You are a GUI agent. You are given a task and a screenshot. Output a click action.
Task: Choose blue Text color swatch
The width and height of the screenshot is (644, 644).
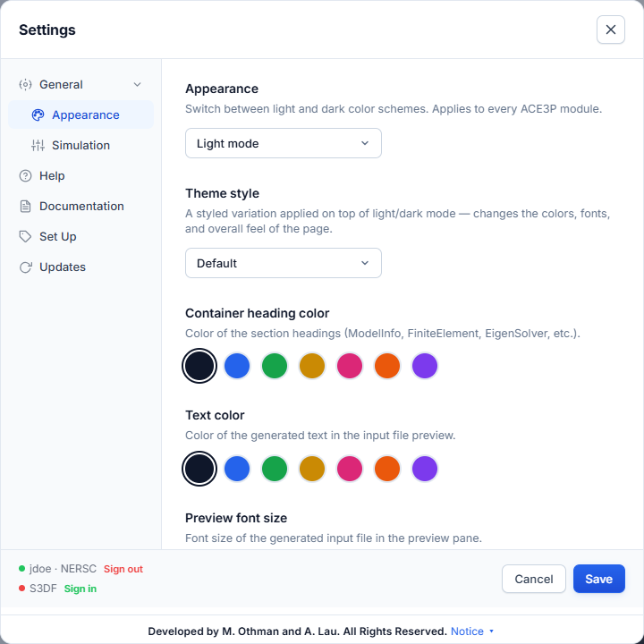pos(237,468)
